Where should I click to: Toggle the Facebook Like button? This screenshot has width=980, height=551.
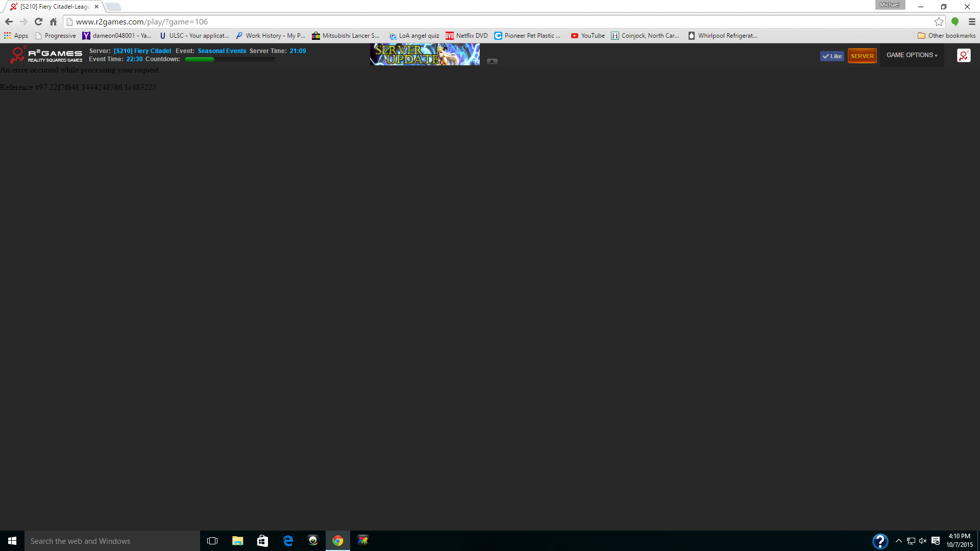click(832, 56)
